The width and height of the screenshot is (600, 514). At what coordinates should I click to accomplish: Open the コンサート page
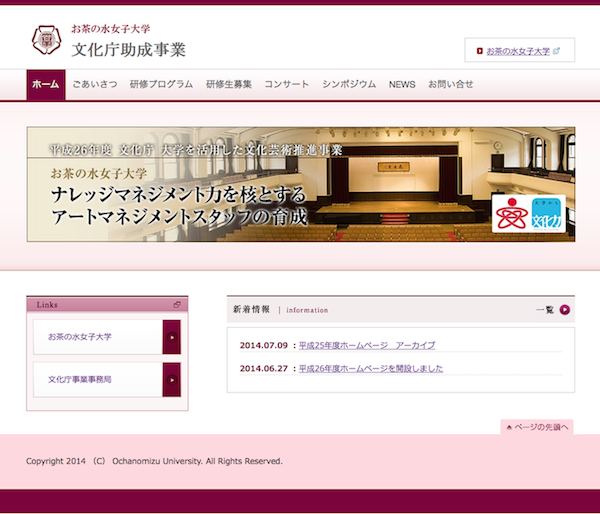(286, 85)
